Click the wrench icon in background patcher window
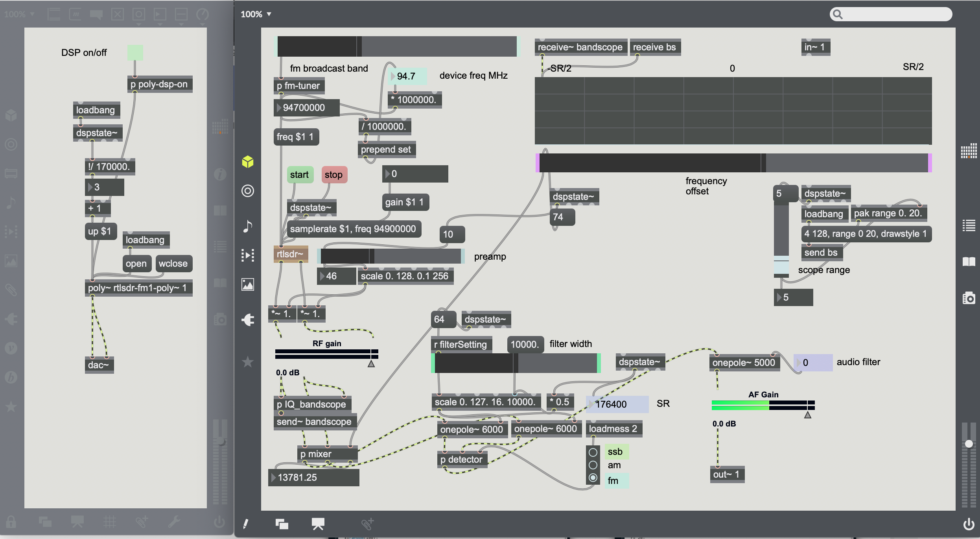Viewport: 980px width, 539px height. click(174, 522)
